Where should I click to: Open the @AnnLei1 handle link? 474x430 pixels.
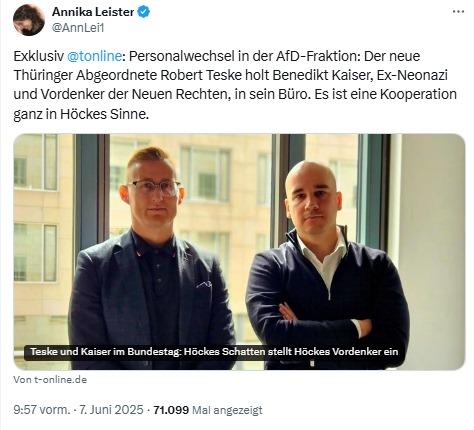point(78,28)
